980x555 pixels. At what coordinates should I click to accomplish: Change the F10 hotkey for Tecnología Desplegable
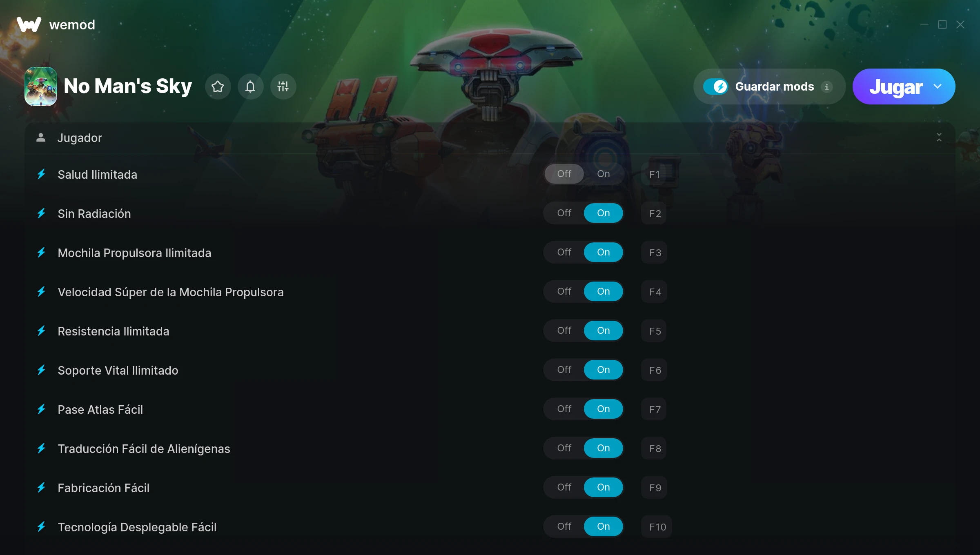pyautogui.click(x=657, y=527)
